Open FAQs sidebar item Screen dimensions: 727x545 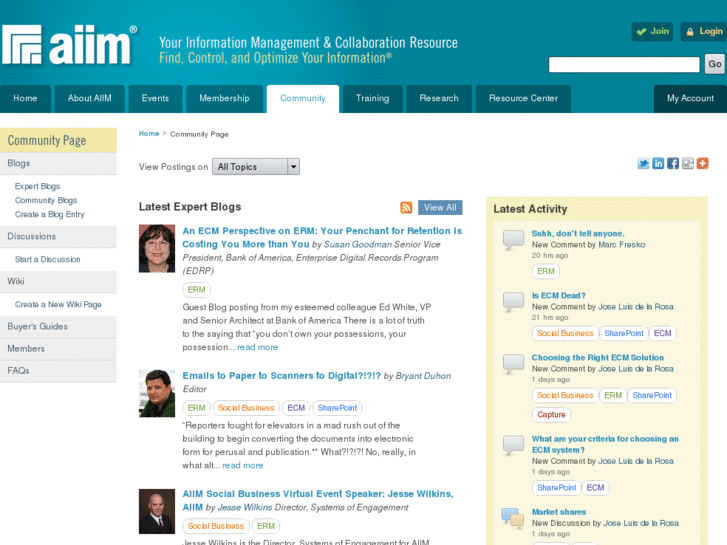pos(58,371)
